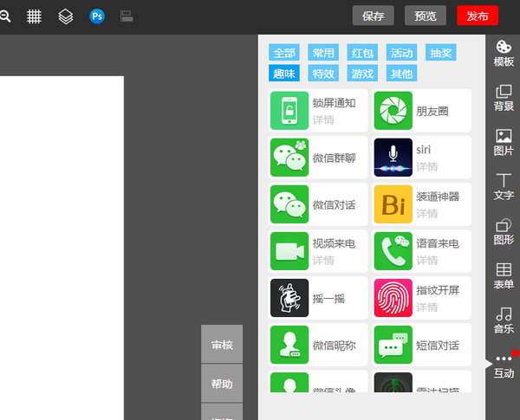Click the grid toggle icon in top toolbar
Viewport: 520px width, 420px height.
click(x=34, y=16)
